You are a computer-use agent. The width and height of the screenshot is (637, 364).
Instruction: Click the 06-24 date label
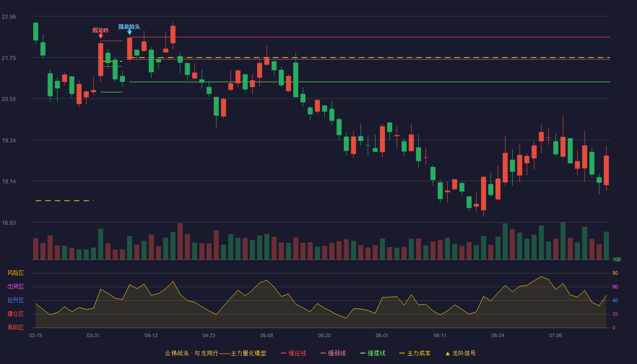(498, 335)
